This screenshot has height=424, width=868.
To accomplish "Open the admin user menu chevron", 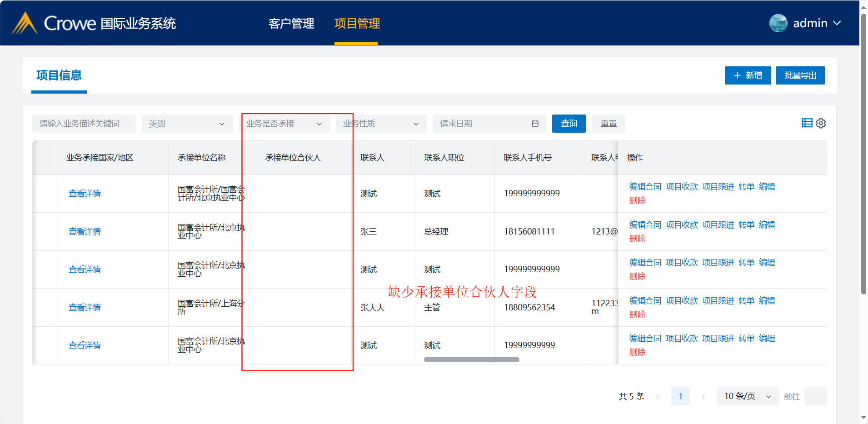I will pos(837,23).
